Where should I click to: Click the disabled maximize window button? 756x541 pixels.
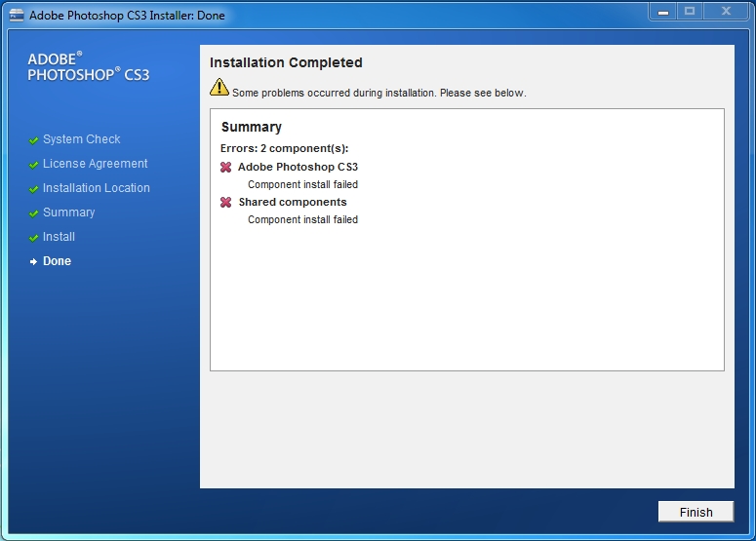(690, 12)
